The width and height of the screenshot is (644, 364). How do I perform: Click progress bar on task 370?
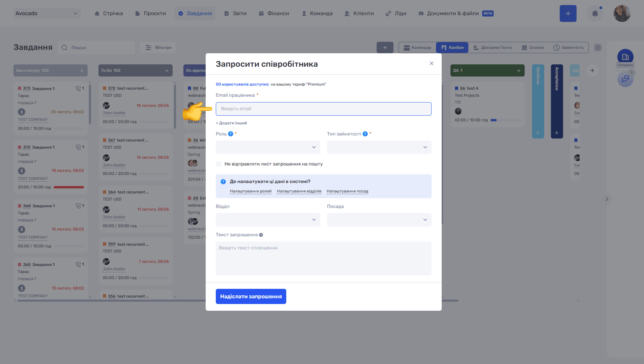[x=69, y=187]
